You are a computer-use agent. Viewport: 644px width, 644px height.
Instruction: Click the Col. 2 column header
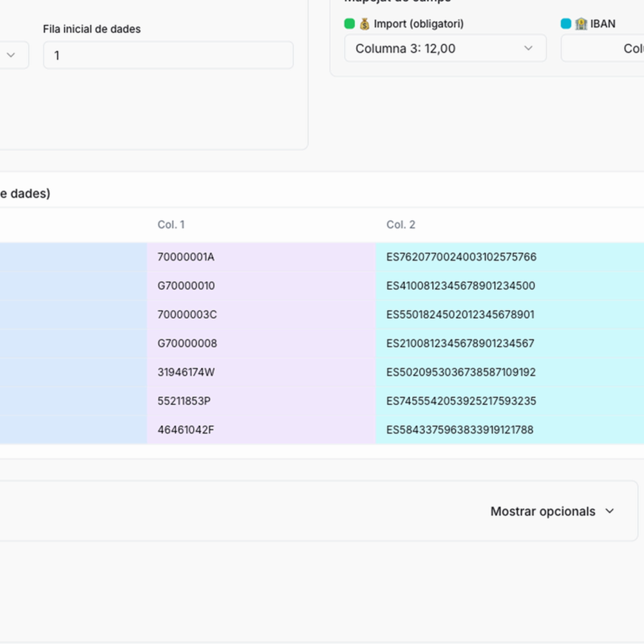(x=400, y=225)
